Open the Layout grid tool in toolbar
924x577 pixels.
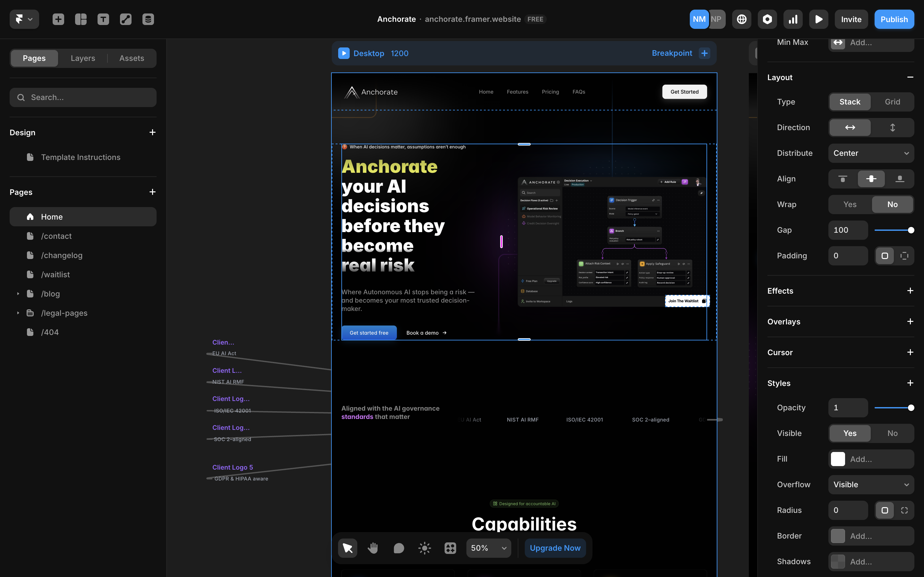[81, 19]
